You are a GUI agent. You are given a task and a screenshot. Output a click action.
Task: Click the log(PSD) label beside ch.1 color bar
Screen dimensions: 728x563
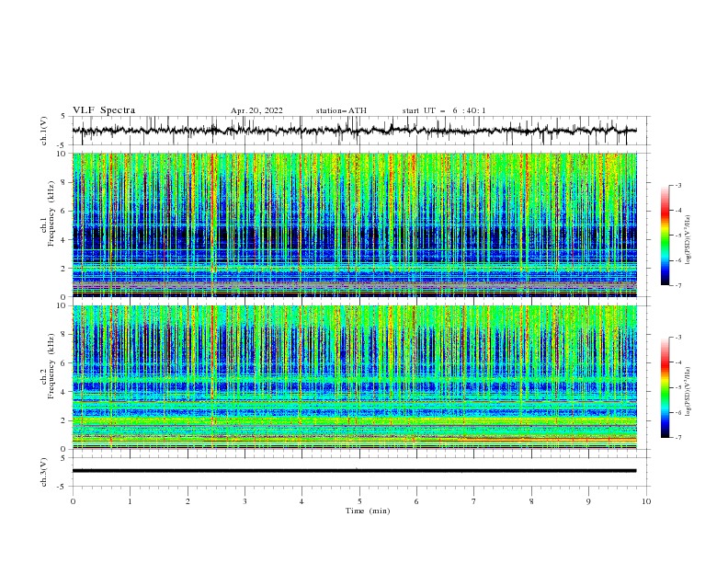pyautogui.click(x=688, y=240)
